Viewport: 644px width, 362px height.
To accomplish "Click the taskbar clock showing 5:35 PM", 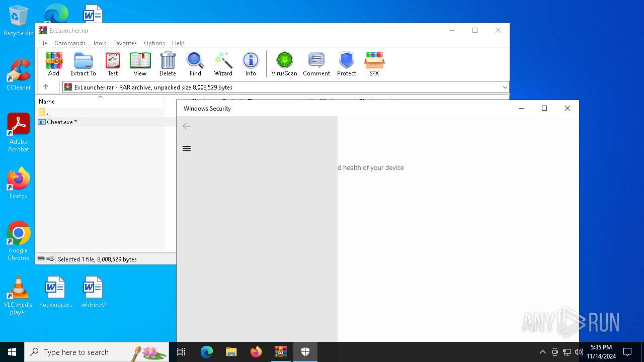I will tap(601, 352).
